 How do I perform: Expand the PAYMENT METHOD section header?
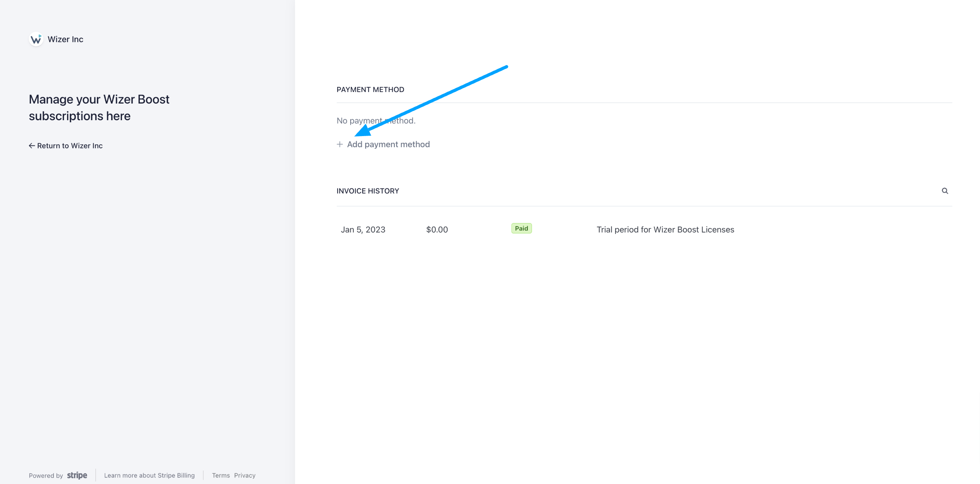pos(370,89)
